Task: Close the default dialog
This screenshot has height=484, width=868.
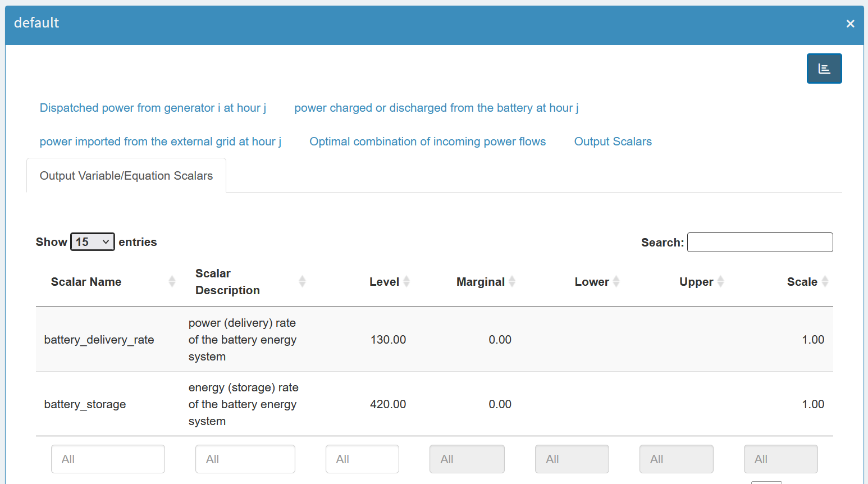Action: pyautogui.click(x=850, y=24)
